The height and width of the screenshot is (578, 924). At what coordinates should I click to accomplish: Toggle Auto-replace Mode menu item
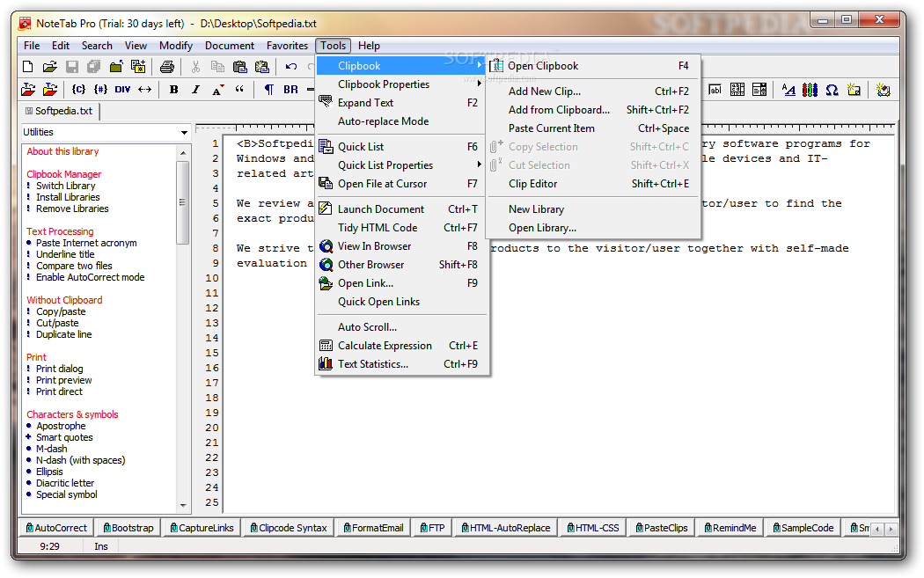(x=402, y=121)
